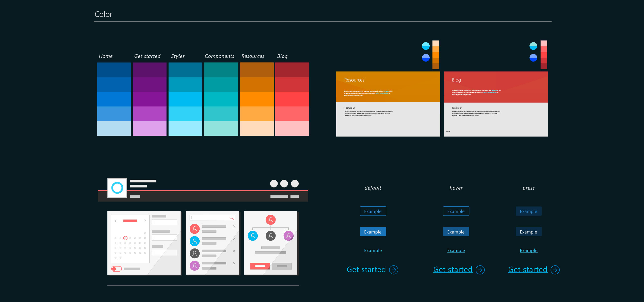644x302 pixels.
Task: Click the gray button in org chart card
Action: [x=282, y=266]
